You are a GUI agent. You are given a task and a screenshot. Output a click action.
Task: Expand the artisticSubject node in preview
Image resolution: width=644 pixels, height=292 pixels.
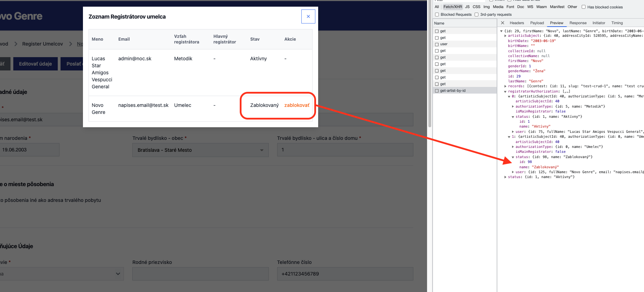pos(505,36)
